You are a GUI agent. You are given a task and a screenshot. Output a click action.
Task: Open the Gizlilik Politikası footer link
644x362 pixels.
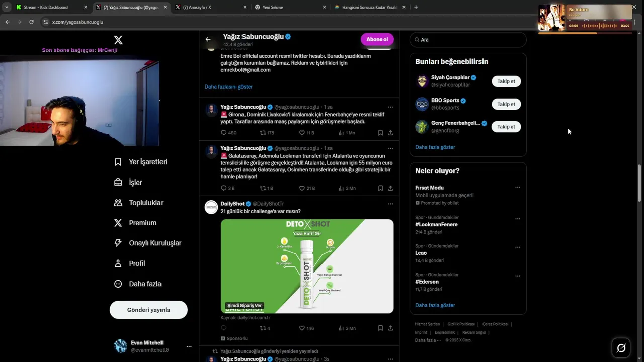pyautogui.click(x=461, y=324)
